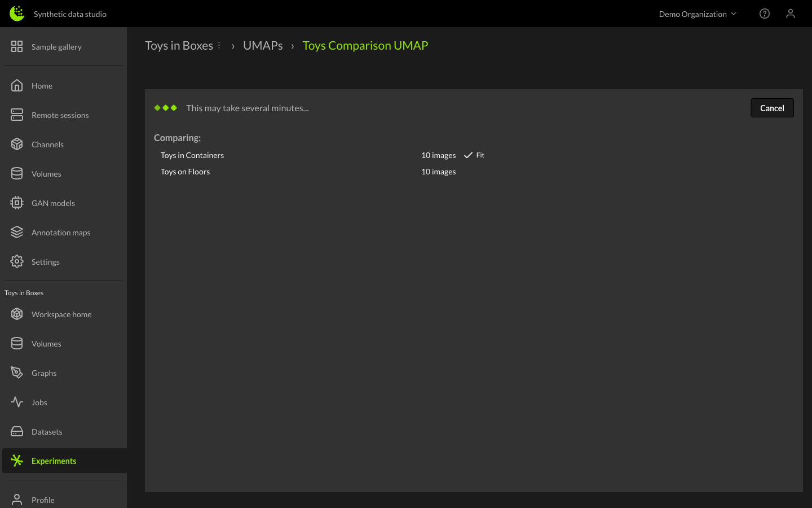
Task: Click the Toys in Containers dataset row
Action: tap(192, 155)
